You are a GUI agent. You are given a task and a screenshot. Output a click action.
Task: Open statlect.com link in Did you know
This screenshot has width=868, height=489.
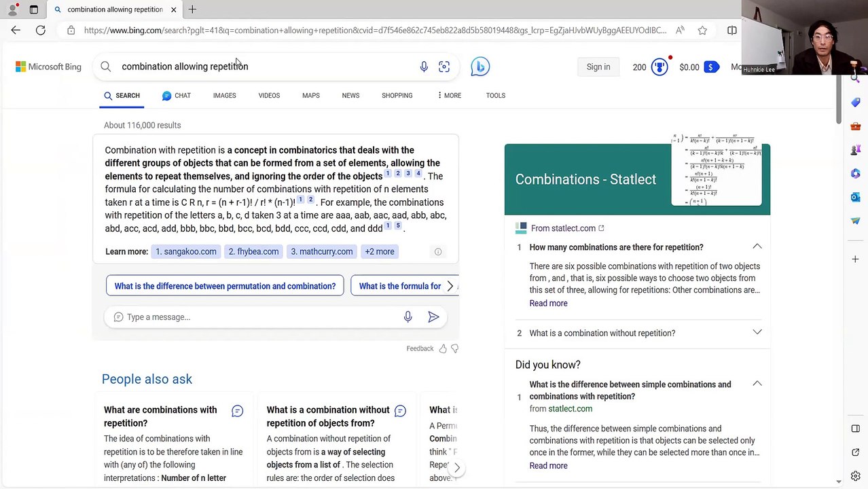[x=570, y=409]
